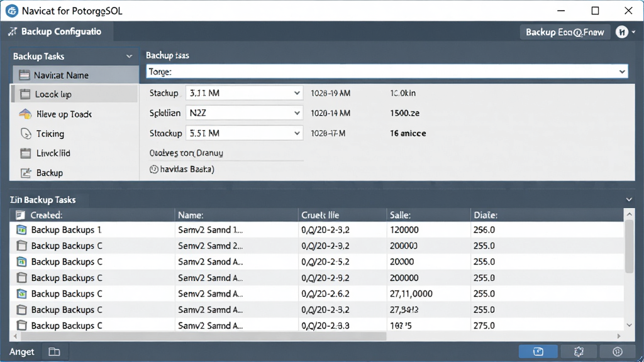Screen dimensions: 644x362
Task: Sort by Salle column header
Action: pyautogui.click(x=429, y=215)
